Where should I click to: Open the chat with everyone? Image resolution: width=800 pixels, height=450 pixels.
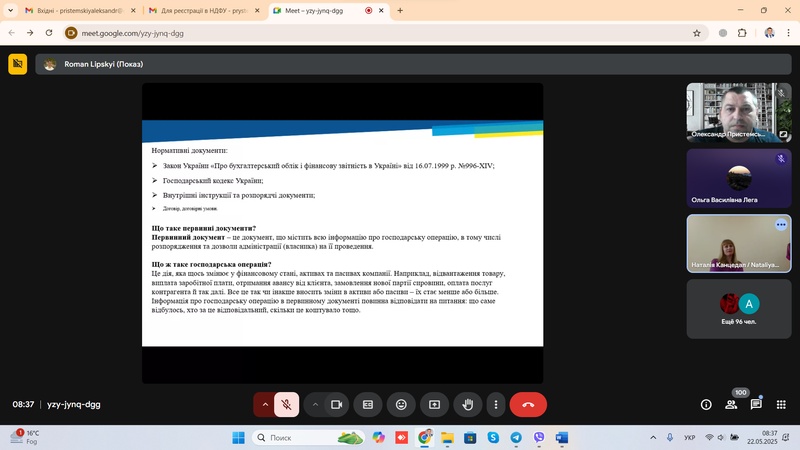(x=756, y=405)
